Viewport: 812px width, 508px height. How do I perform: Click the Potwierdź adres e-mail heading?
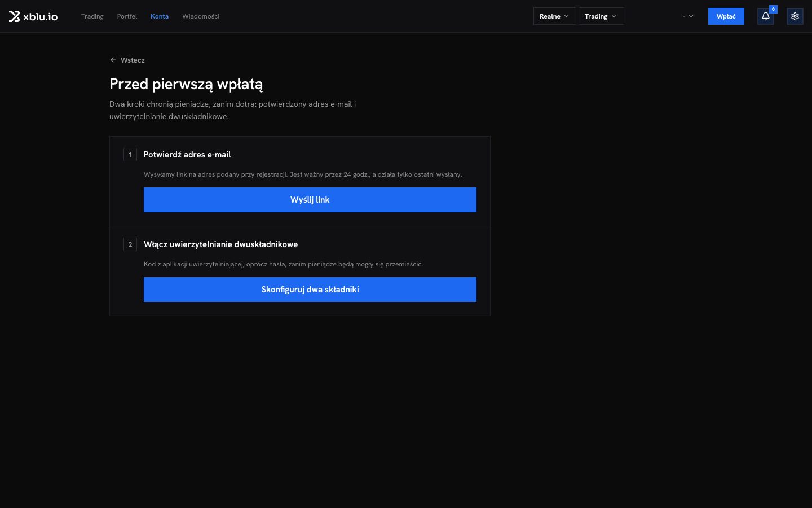point(187,155)
